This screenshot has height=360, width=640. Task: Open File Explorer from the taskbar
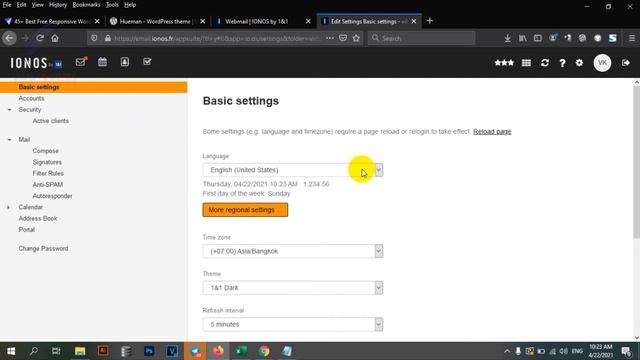point(80,351)
